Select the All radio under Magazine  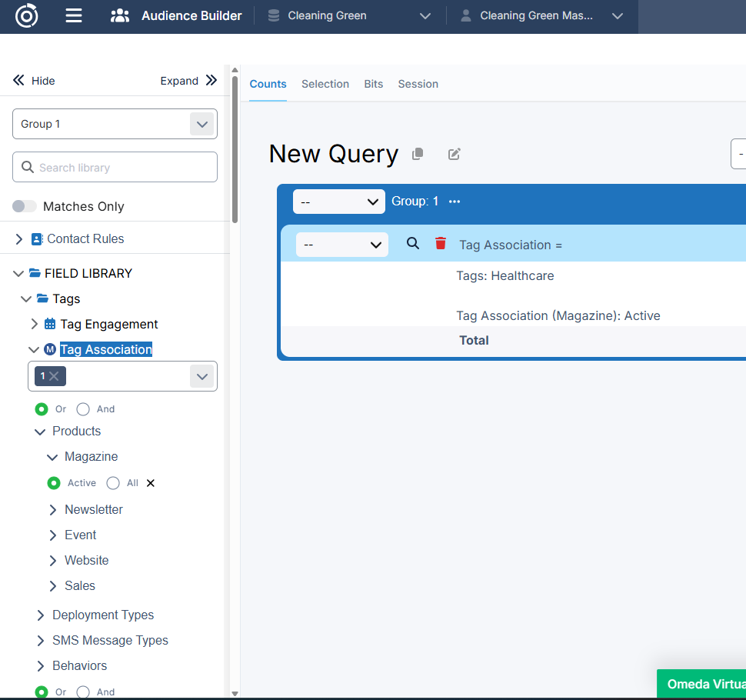point(113,483)
